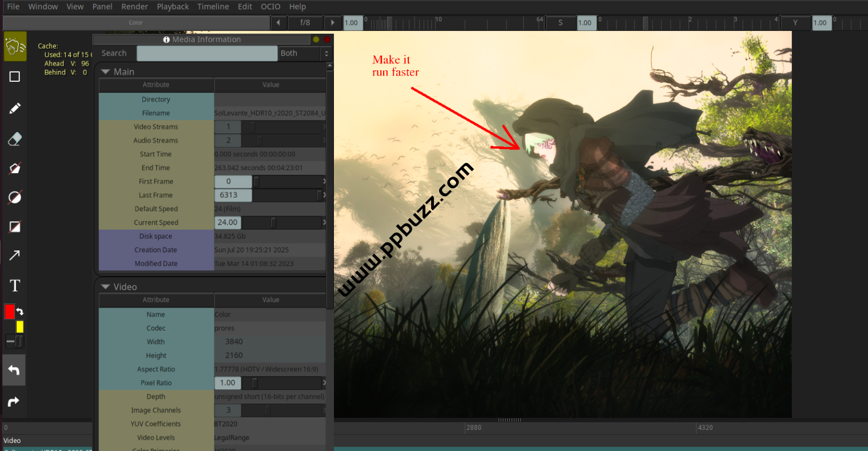Viewport: 868px width, 451px height.
Task: Select the Text tool
Action: [x=15, y=285]
